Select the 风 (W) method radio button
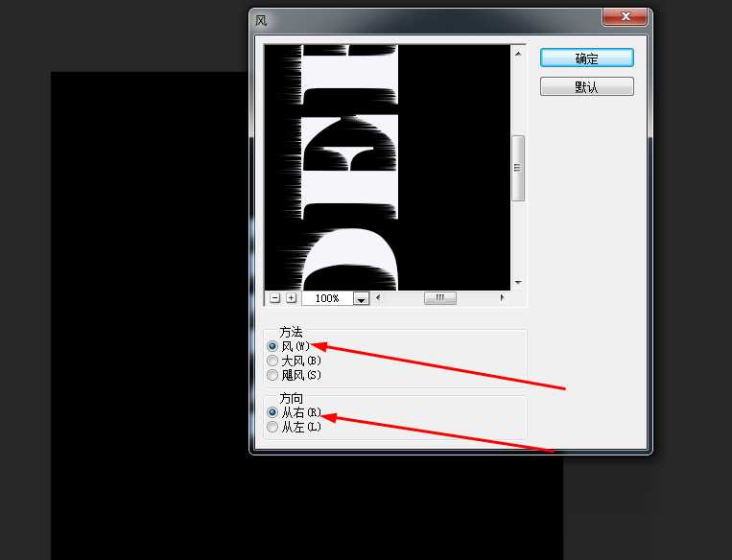Viewport: 732px width, 560px height. [273, 346]
